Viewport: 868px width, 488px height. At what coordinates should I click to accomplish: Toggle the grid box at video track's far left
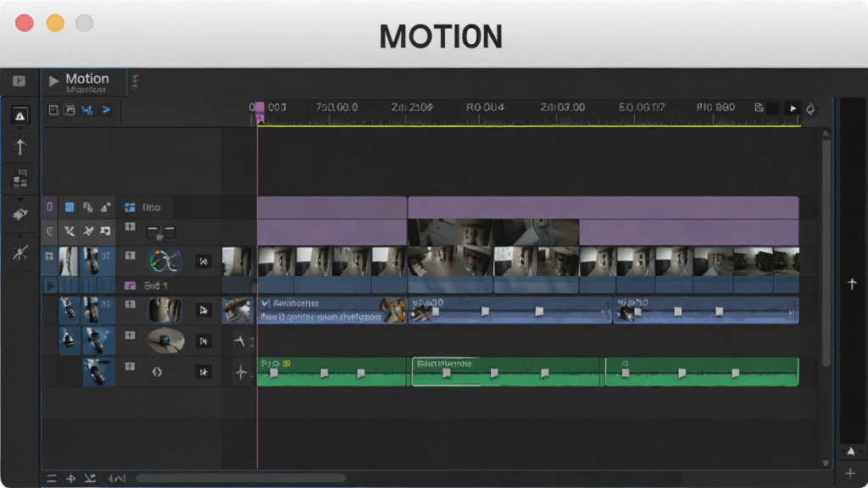49,256
